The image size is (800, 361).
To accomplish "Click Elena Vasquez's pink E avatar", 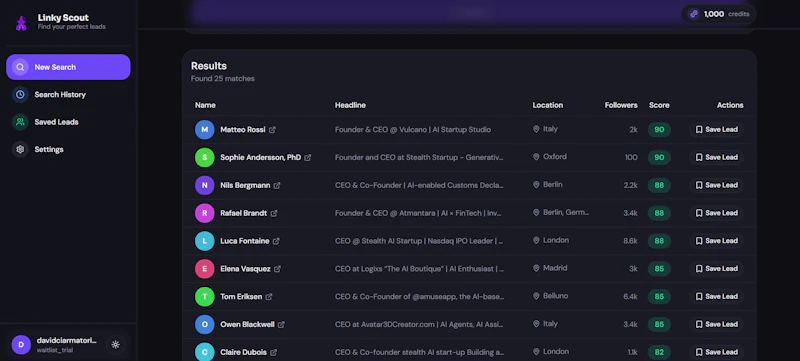I will [205, 269].
